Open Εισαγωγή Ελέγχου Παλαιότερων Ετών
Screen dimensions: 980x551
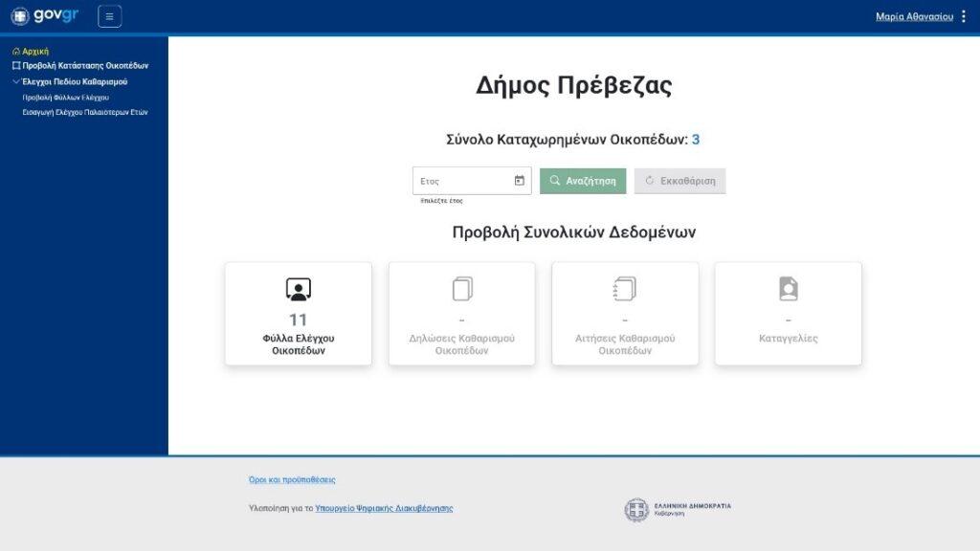[x=83, y=110]
